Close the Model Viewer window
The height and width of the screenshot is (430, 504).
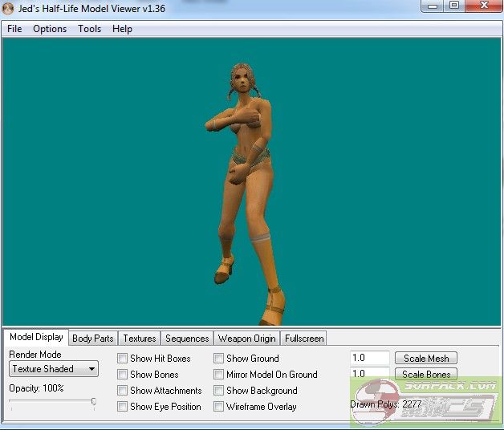pyautogui.click(x=484, y=6)
